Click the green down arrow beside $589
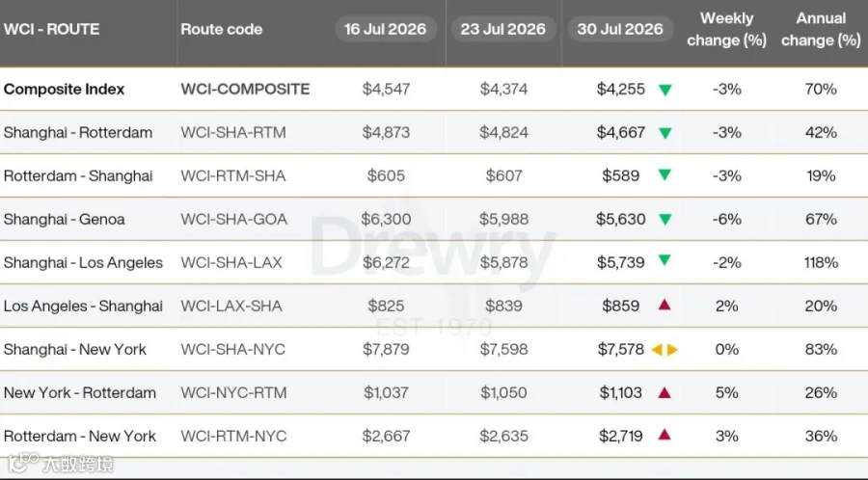The height and width of the screenshot is (480, 868). pos(665,174)
